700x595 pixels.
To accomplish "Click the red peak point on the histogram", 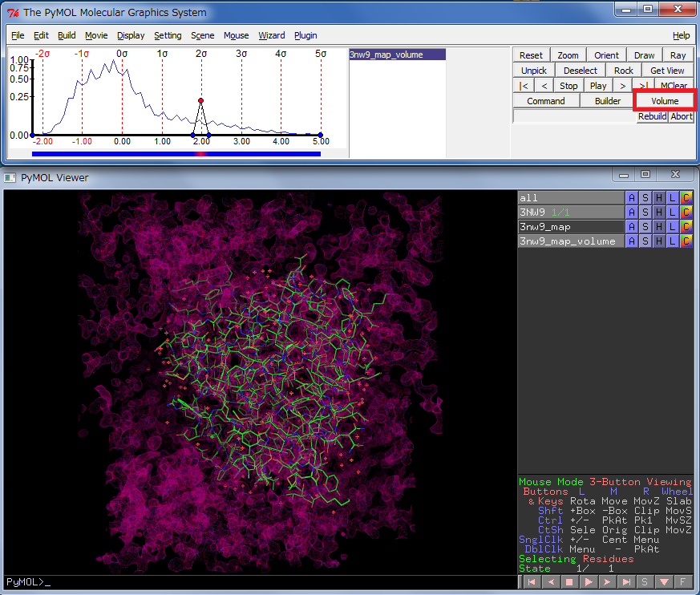I will (200, 101).
